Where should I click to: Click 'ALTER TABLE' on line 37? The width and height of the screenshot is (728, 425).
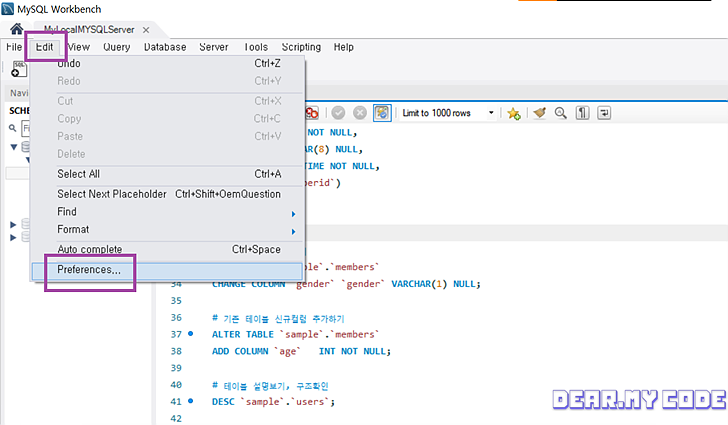(242, 334)
